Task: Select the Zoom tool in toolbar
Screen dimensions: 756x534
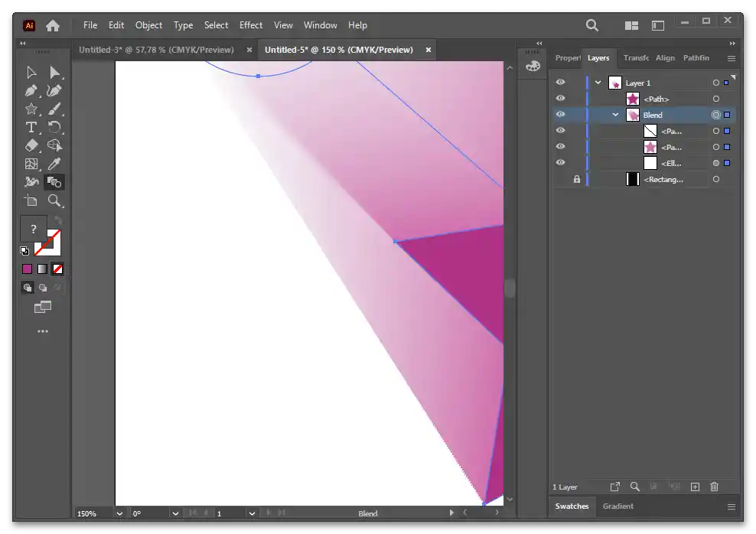Action: 54,200
